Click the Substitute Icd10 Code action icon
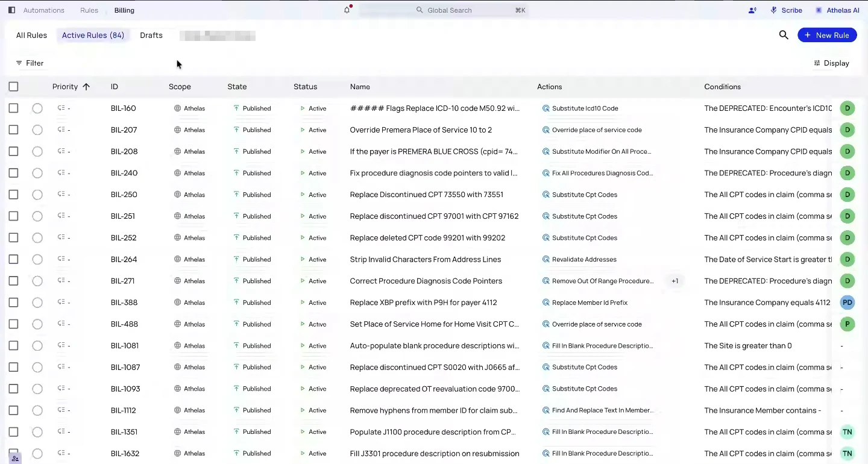Viewport: 868px width, 464px height. (x=546, y=108)
